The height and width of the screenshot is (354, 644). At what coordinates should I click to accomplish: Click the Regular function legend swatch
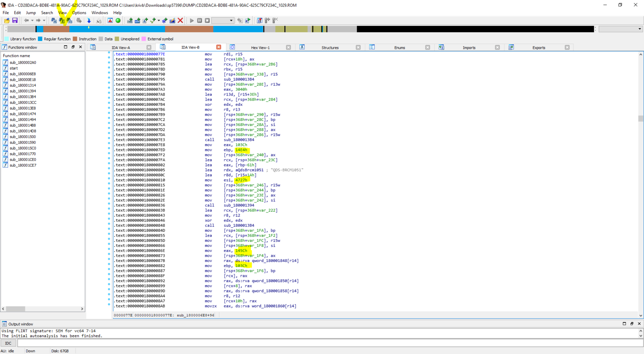[40, 39]
